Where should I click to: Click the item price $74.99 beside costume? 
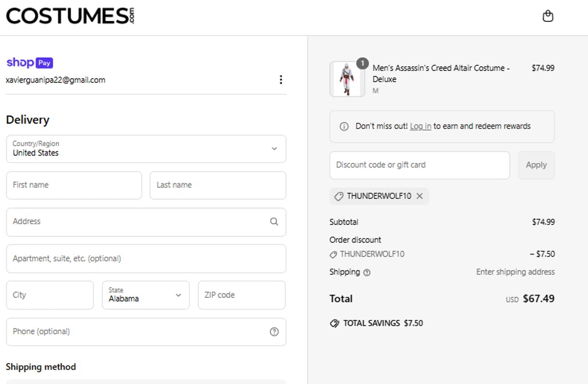(x=543, y=68)
